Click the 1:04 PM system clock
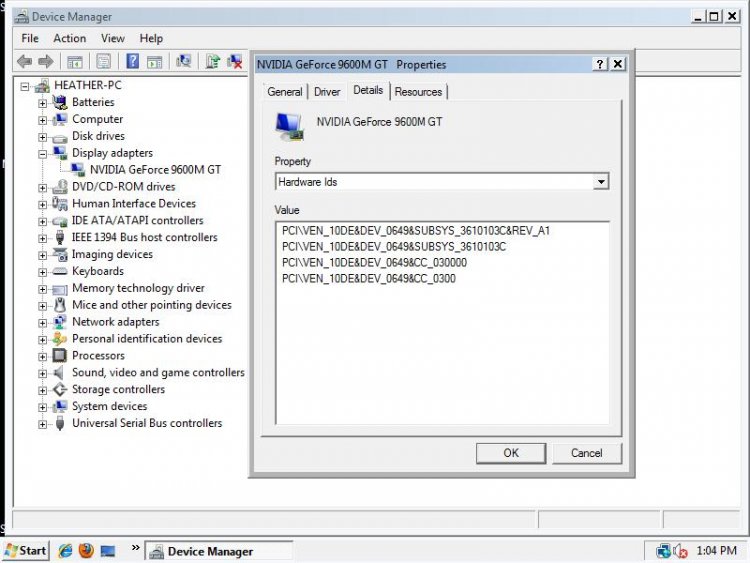Image resolution: width=750 pixels, height=563 pixels. [x=716, y=551]
